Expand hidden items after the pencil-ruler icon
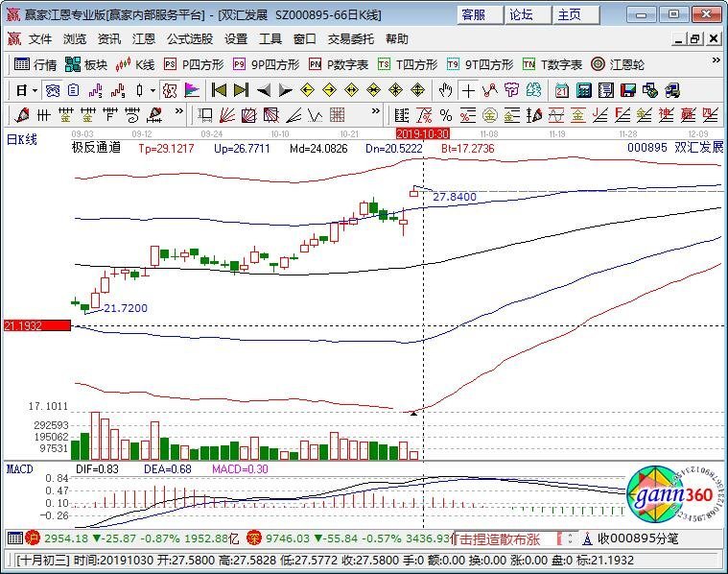728x574 pixels. tap(178, 111)
